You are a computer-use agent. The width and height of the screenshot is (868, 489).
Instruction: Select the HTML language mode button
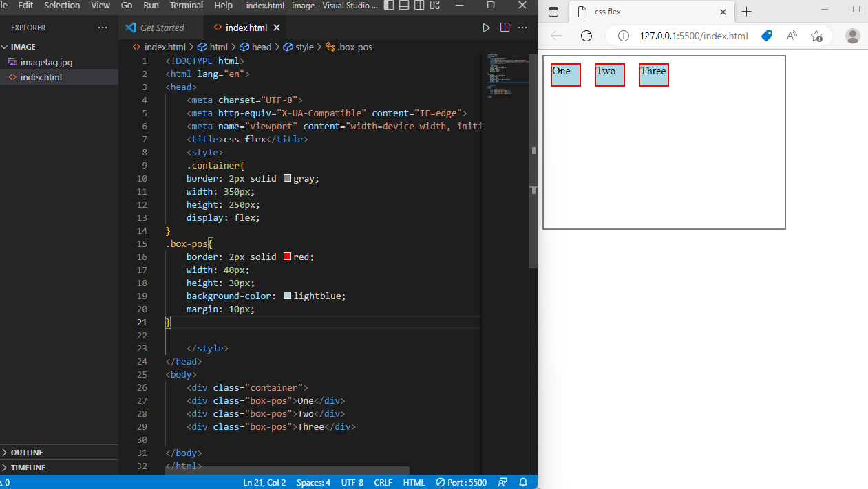point(414,482)
